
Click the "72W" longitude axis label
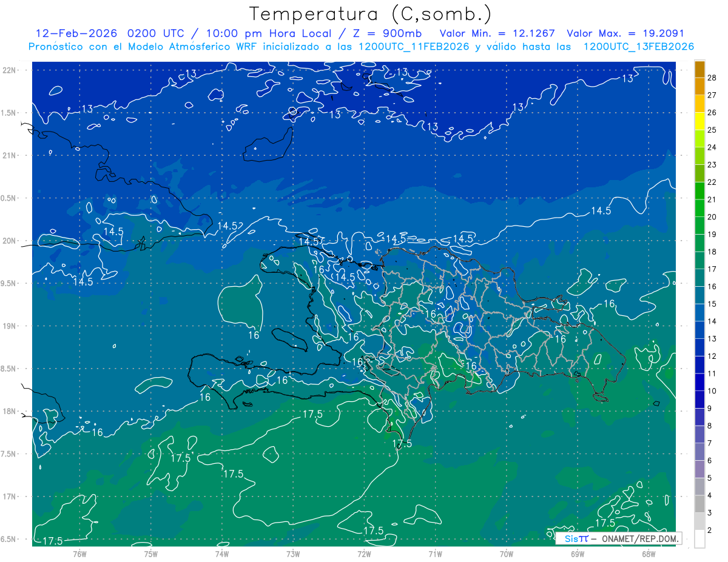point(364,554)
